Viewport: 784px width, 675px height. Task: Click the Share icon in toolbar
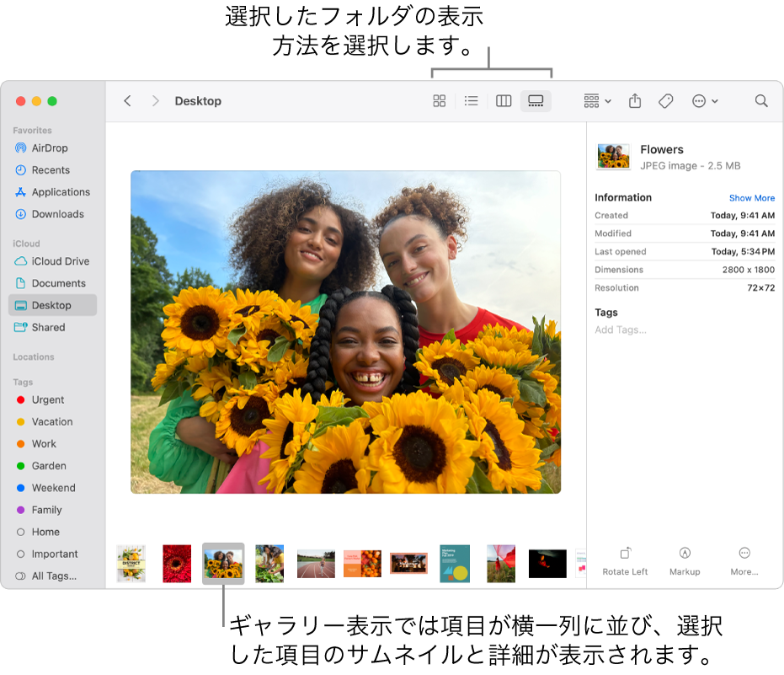(x=635, y=101)
